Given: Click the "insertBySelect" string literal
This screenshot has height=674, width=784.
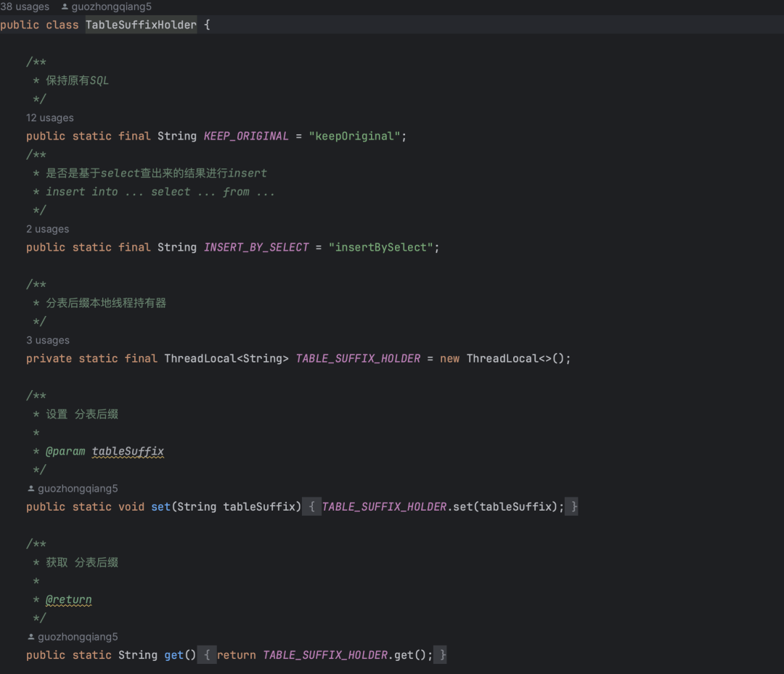Looking at the screenshot, I should [380, 247].
